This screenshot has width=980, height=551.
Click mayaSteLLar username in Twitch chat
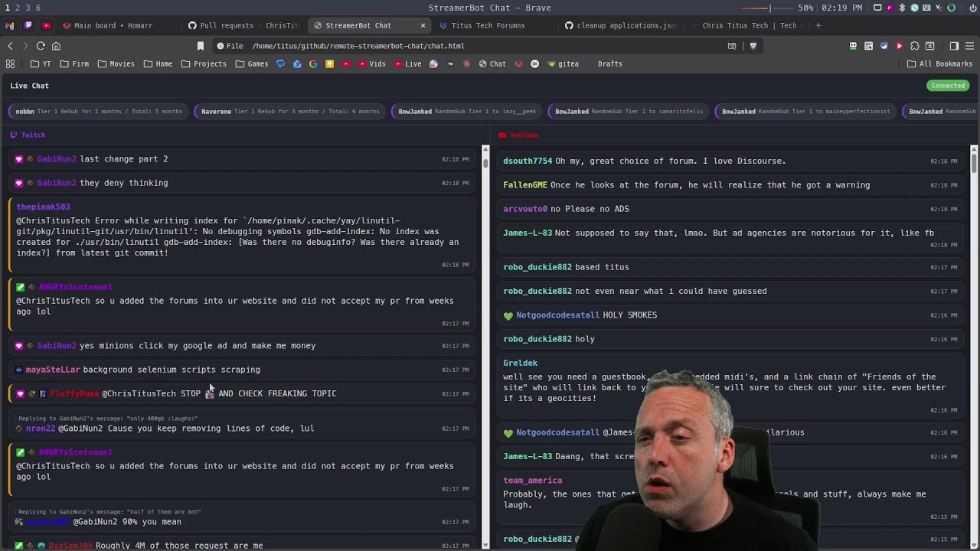(x=53, y=370)
